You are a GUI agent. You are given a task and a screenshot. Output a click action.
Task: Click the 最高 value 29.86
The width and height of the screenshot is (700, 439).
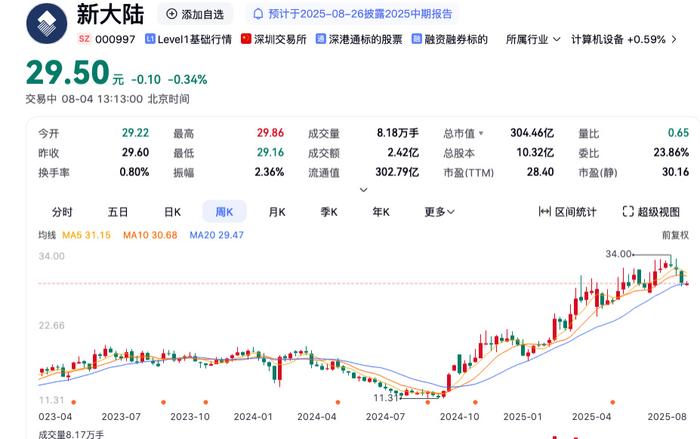(x=270, y=133)
